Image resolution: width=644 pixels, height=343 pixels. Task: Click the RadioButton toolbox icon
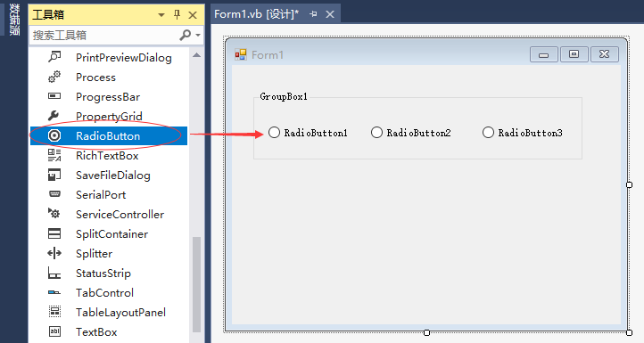coord(54,135)
